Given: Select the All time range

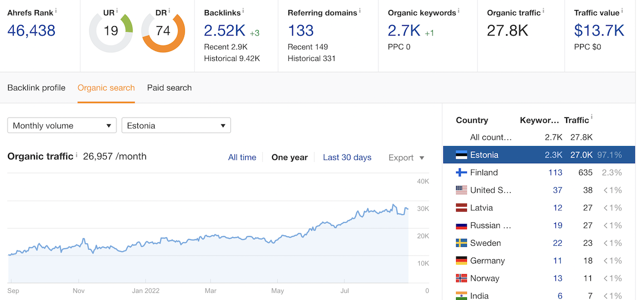Looking at the screenshot, I should point(242,157).
